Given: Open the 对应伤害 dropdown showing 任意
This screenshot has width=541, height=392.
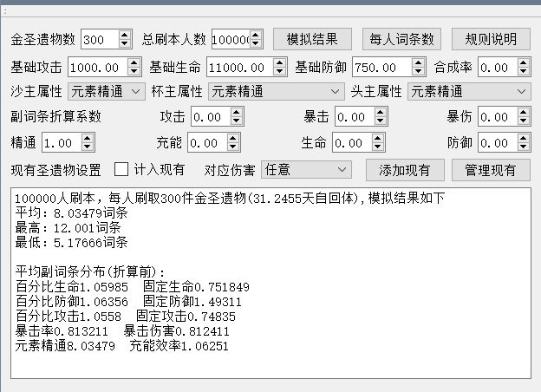Looking at the screenshot, I should click(306, 169).
